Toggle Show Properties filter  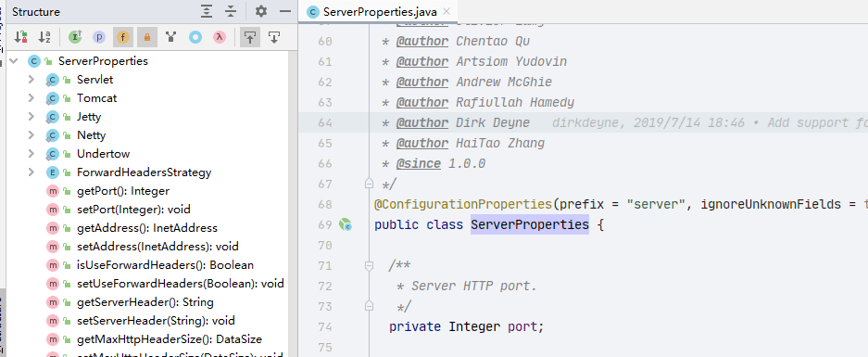[99, 37]
